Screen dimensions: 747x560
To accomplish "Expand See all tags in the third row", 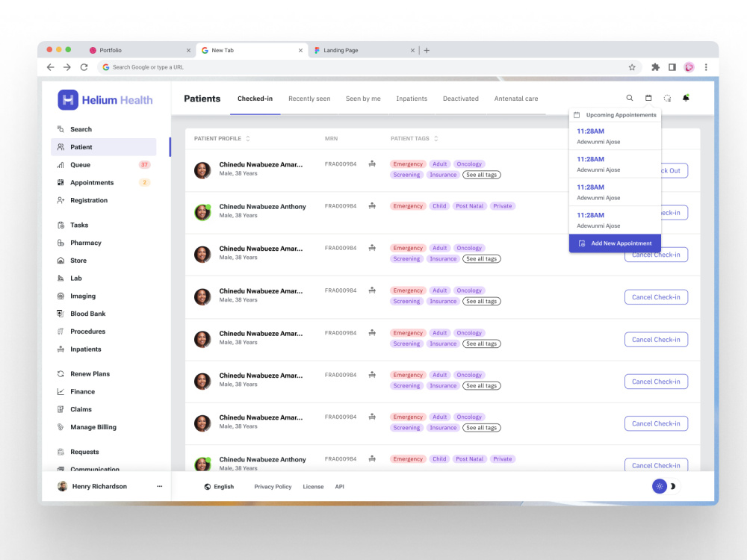I will (482, 259).
